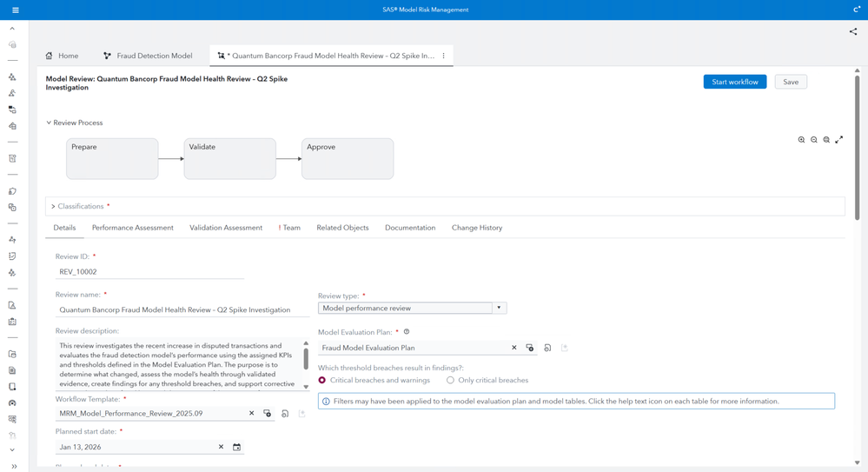Screen dimensions: 868x472
Task: Reset the process diagram zoom
Action: point(826,140)
